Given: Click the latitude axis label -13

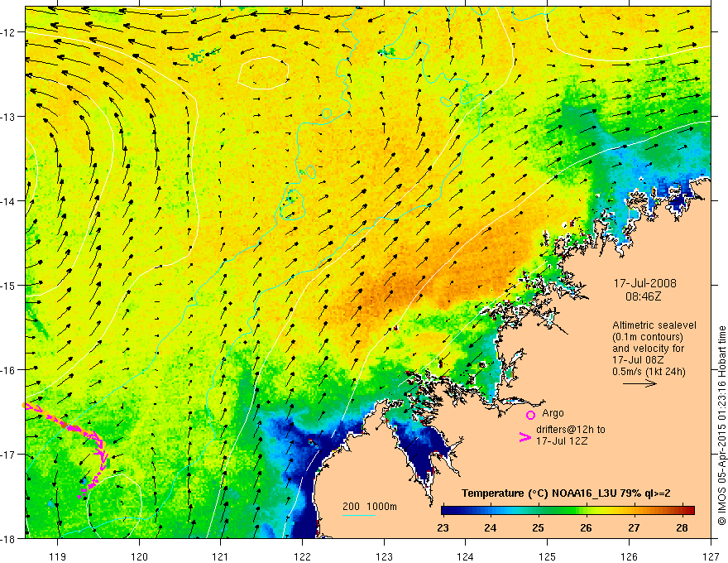Looking at the screenshot, I should point(7,117).
